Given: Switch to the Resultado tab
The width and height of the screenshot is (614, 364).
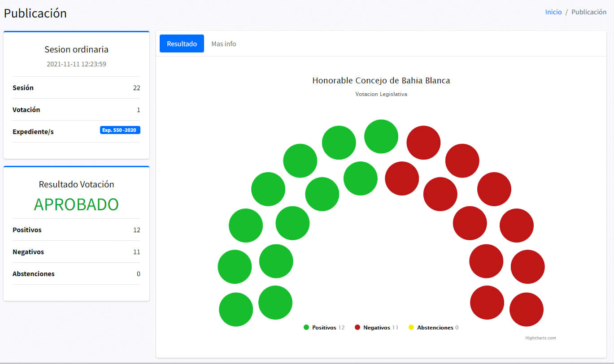Looking at the screenshot, I should (182, 43).
